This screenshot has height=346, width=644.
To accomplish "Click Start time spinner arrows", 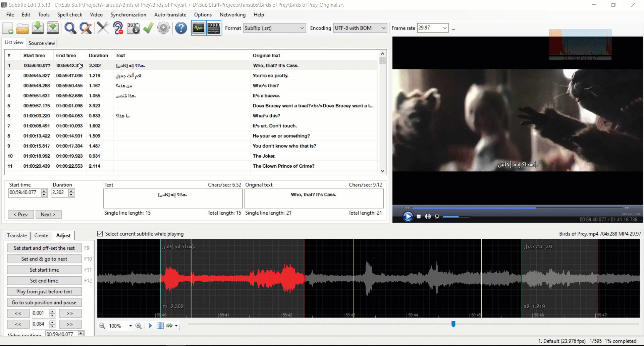I will [x=44, y=192].
